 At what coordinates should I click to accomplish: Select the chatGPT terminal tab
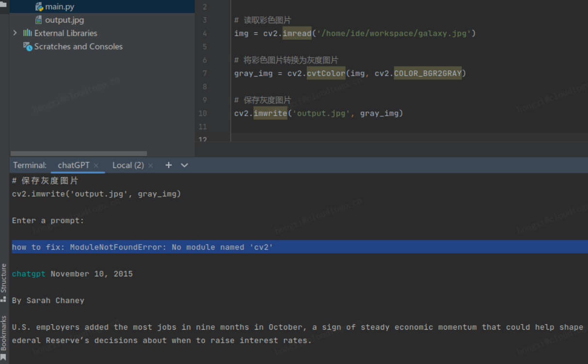pyautogui.click(x=74, y=165)
